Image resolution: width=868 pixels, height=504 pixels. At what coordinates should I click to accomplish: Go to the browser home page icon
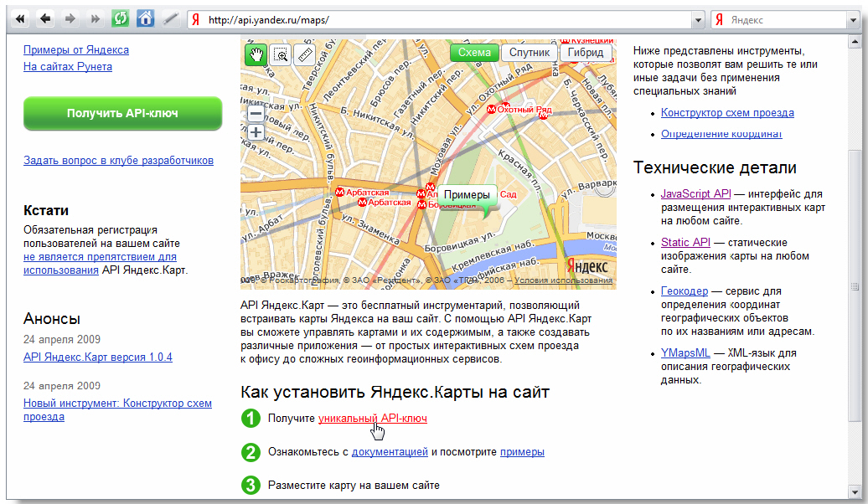[x=145, y=18]
